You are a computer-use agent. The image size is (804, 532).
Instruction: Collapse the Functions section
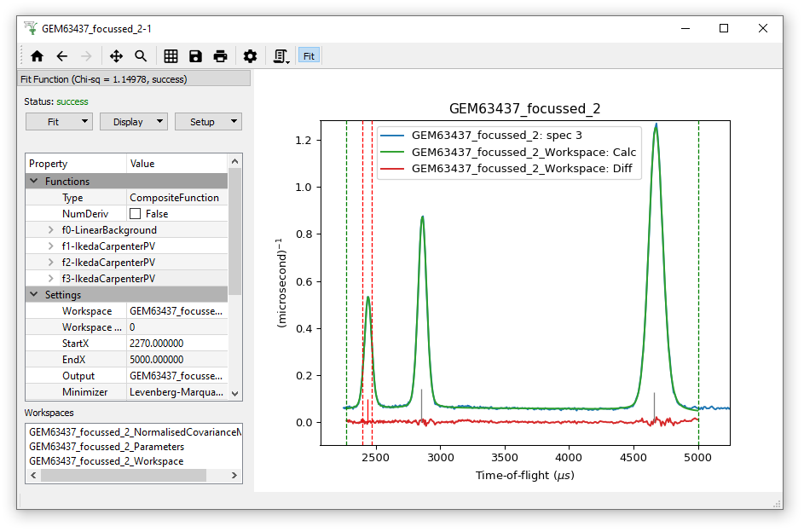pyautogui.click(x=34, y=182)
